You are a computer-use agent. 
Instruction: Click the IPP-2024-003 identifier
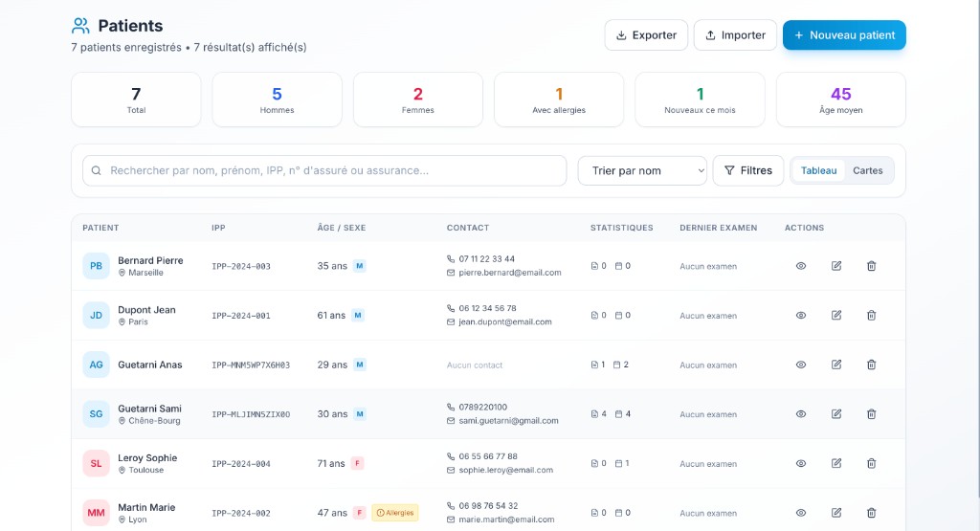[241, 266]
